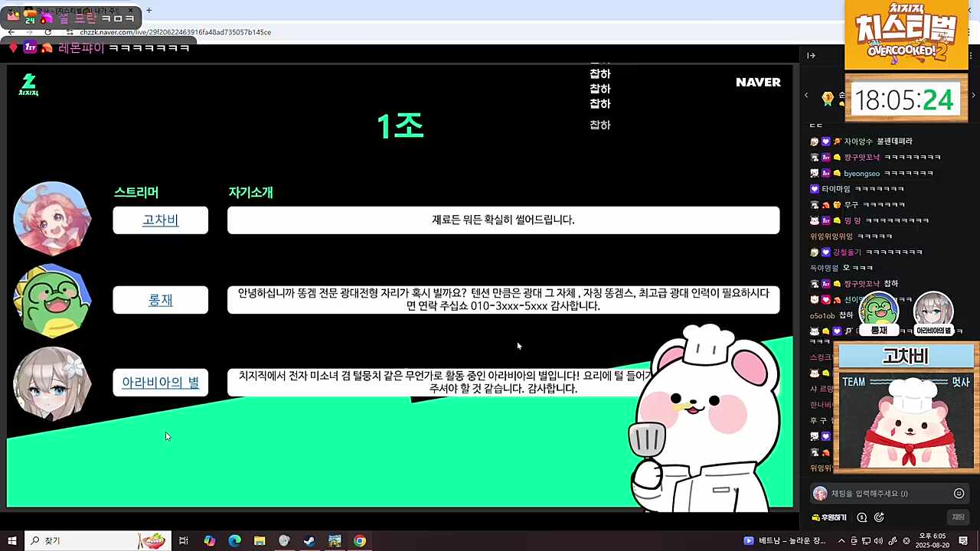Image resolution: width=980 pixels, height=551 pixels.
Task: Open File Explorer from the taskbar
Action: tap(260, 541)
